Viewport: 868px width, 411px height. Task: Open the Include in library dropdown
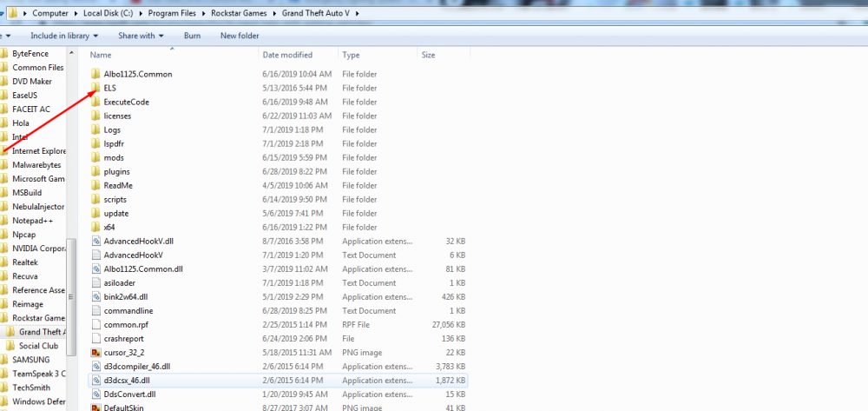64,36
